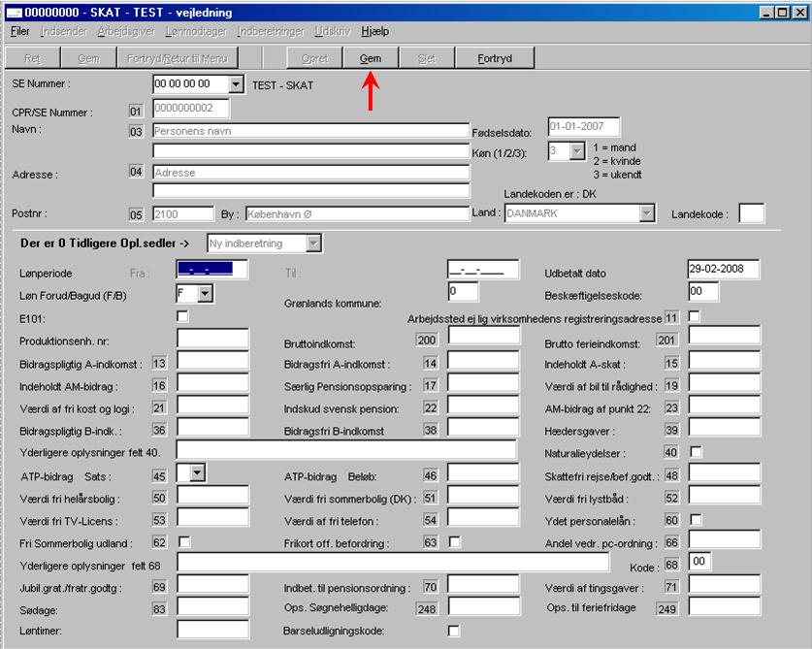
Task: Open the Hjælp menu
Action: pyautogui.click(x=374, y=32)
